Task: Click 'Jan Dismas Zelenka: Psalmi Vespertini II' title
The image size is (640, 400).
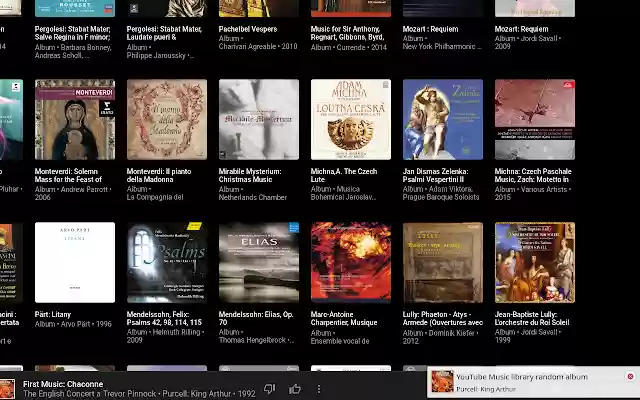Action: tap(436, 175)
